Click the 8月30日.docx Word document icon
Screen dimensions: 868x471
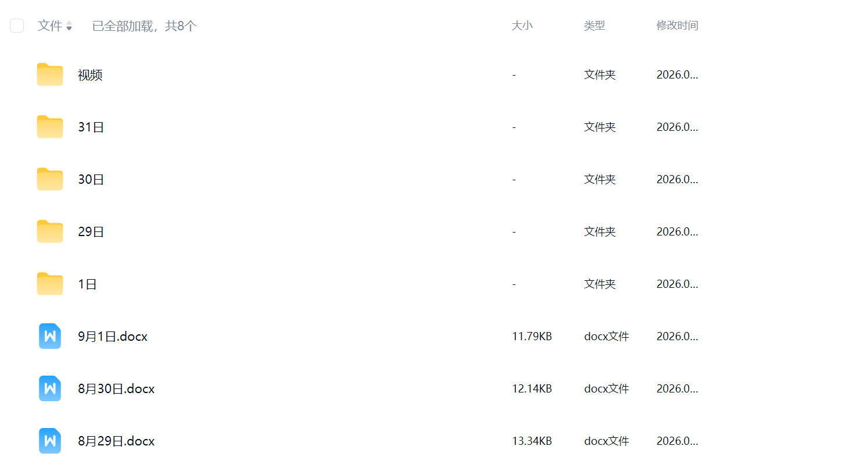[x=50, y=388]
